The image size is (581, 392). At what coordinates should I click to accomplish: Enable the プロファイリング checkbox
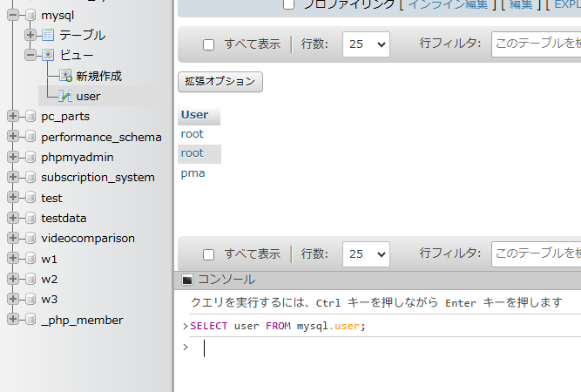click(x=289, y=4)
